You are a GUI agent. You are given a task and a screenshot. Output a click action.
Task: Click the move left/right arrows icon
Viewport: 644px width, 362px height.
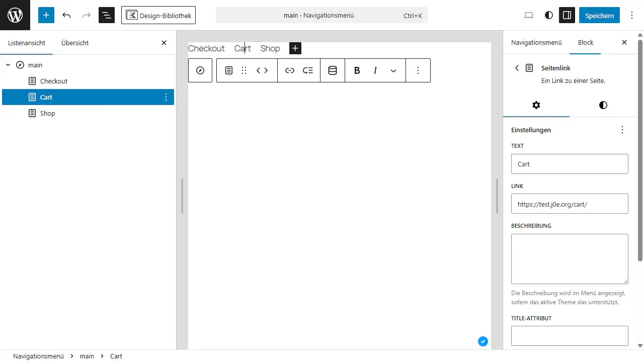tap(262, 70)
